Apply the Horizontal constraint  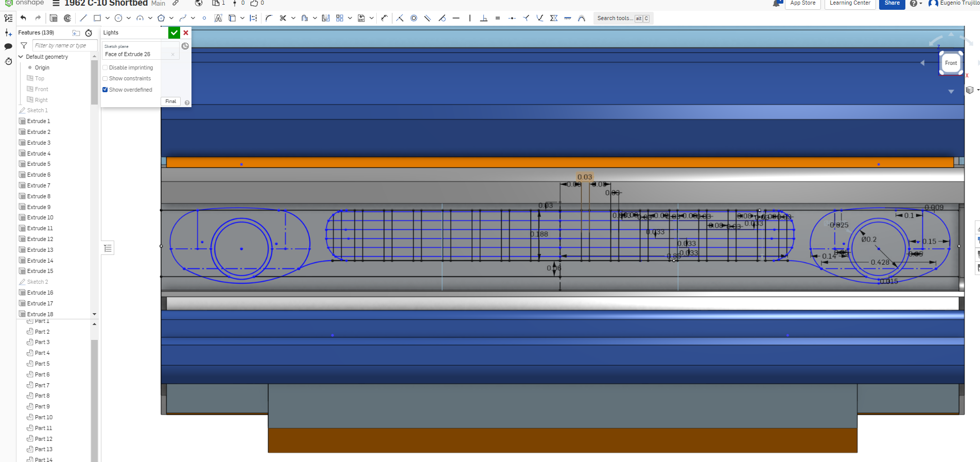click(456, 18)
